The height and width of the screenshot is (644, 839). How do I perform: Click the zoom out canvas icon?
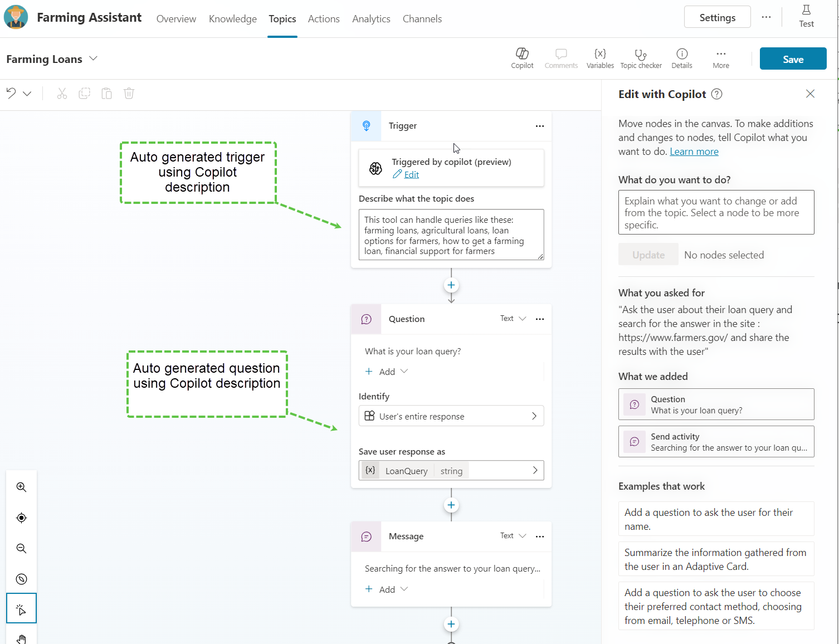point(21,548)
